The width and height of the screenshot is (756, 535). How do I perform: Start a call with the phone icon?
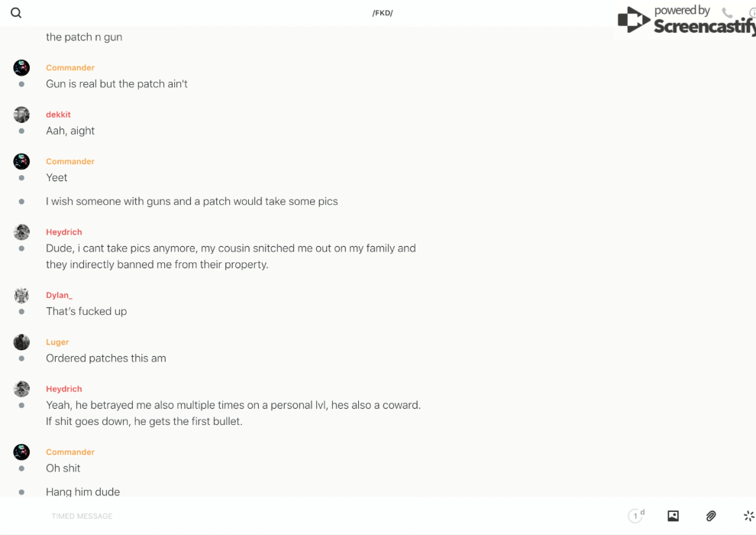(727, 13)
